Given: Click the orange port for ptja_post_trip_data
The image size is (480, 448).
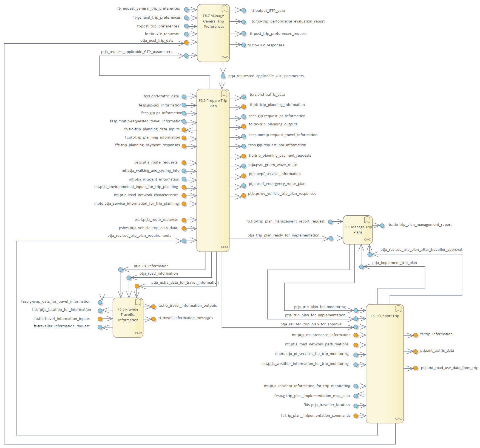Looking at the screenshot, I should click(186, 43).
